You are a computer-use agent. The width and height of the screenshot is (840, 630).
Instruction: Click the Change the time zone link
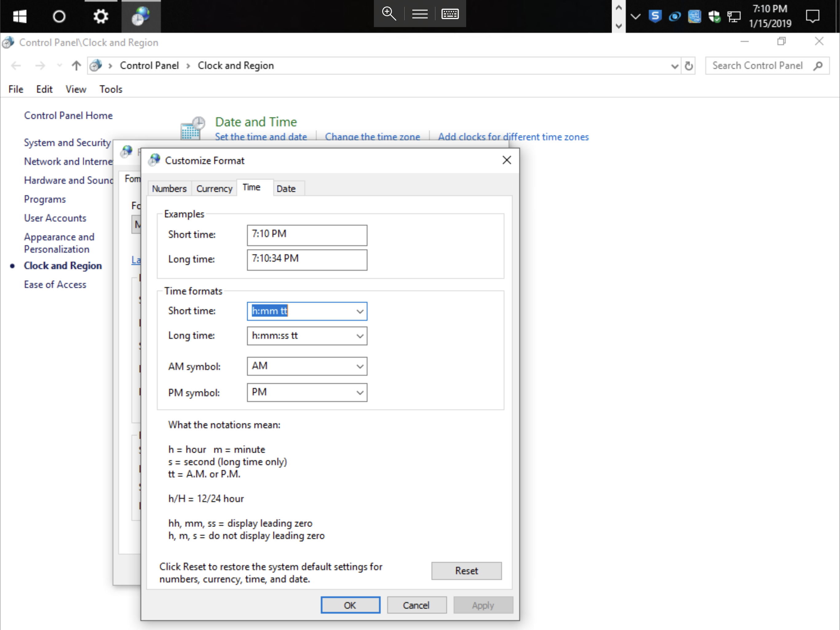click(372, 136)
